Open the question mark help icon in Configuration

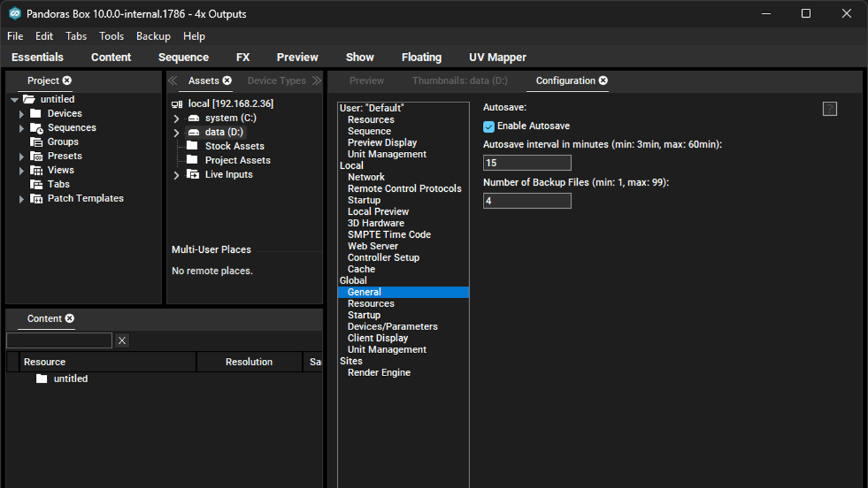pos(829,109)
